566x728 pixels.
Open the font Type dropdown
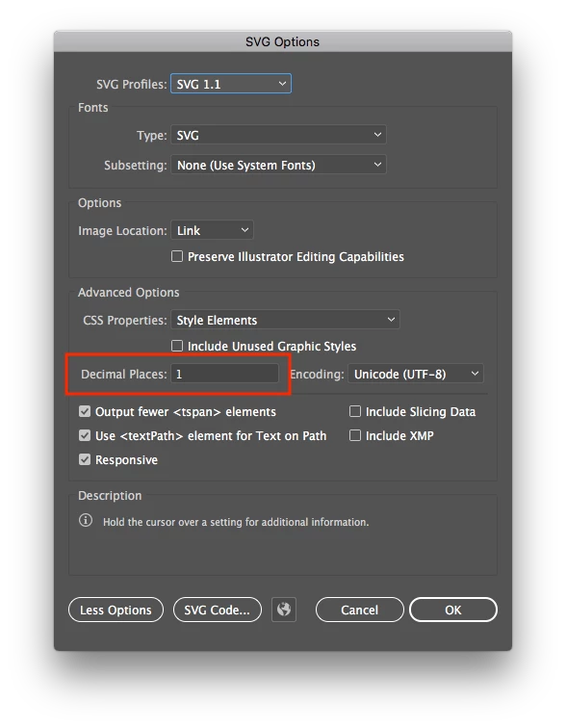[x=278, y=135]
